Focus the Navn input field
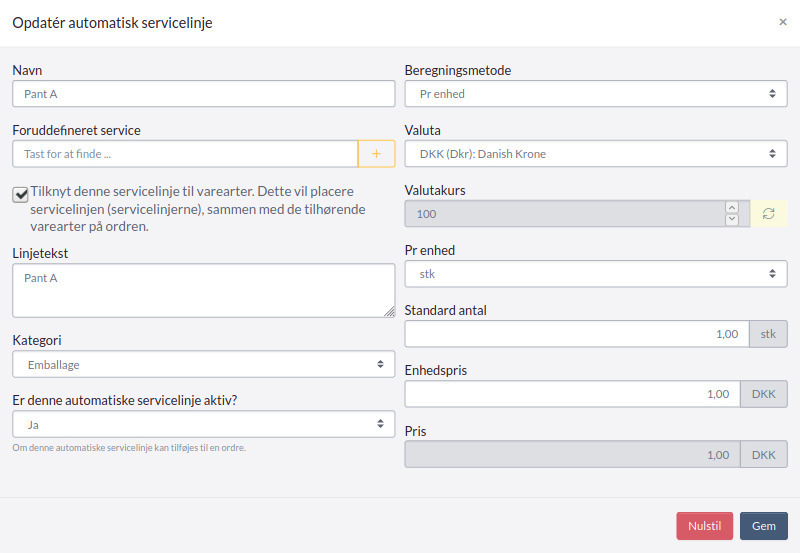This screenshot has width=800, height=553. point(204,94)
